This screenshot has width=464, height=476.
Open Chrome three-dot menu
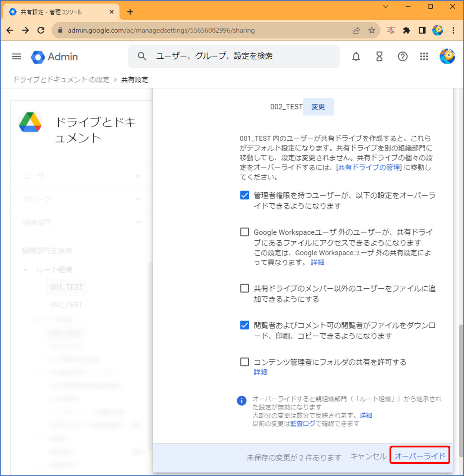click(453, 30)
